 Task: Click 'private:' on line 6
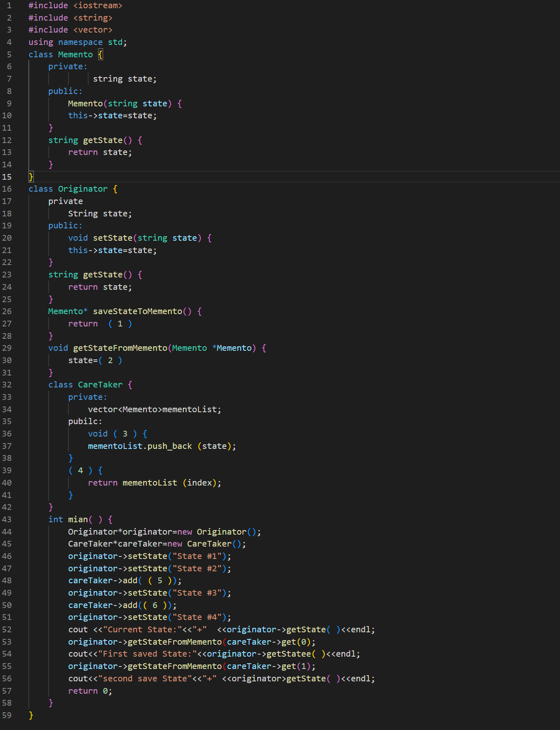tap(68, 67)
